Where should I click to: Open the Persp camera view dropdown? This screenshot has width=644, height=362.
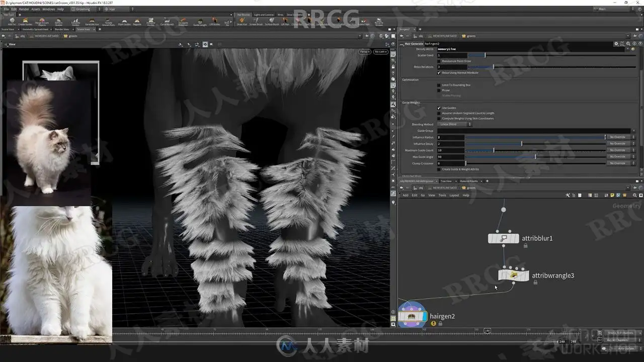point(365,51)
